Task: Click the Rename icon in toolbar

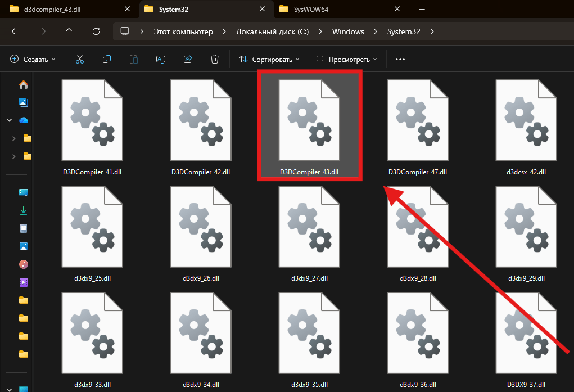Action: pyautogui.click(x=160, y=59)
